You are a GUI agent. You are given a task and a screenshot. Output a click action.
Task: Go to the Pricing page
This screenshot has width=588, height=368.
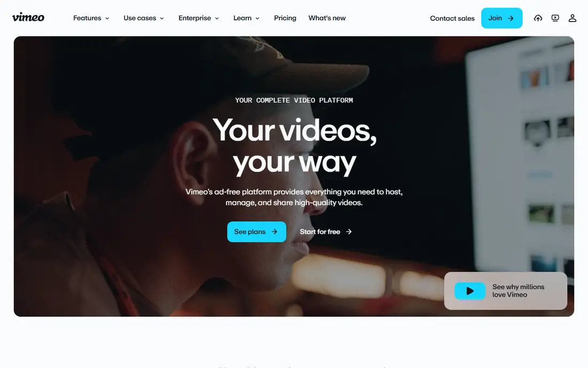pos(285,18)
